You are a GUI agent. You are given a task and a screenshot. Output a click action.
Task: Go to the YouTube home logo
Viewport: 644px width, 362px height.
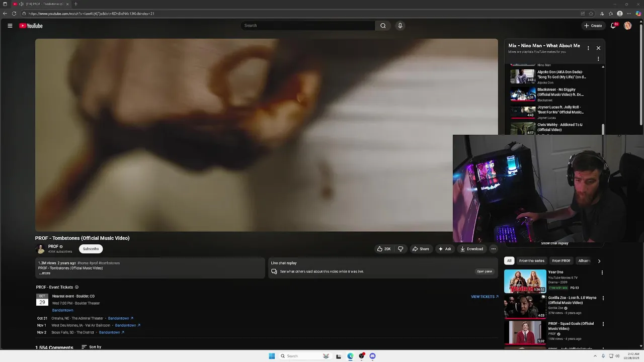pyautogui.click(x=31, y=26)
